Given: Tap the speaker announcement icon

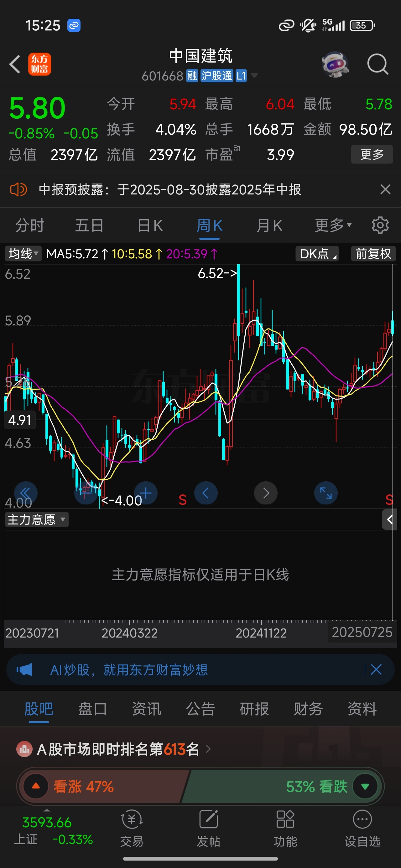Looking at the screenshot, I should coord(18,189).
